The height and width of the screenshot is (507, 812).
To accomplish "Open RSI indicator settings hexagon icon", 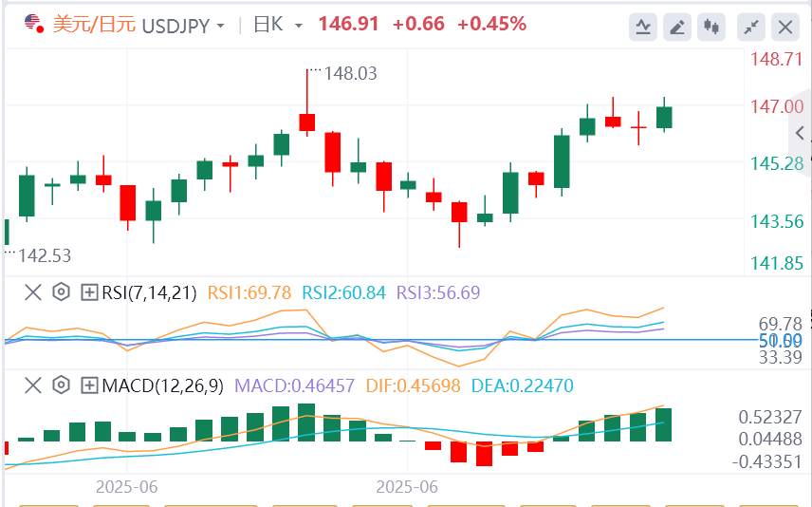I will click(62, 292).
